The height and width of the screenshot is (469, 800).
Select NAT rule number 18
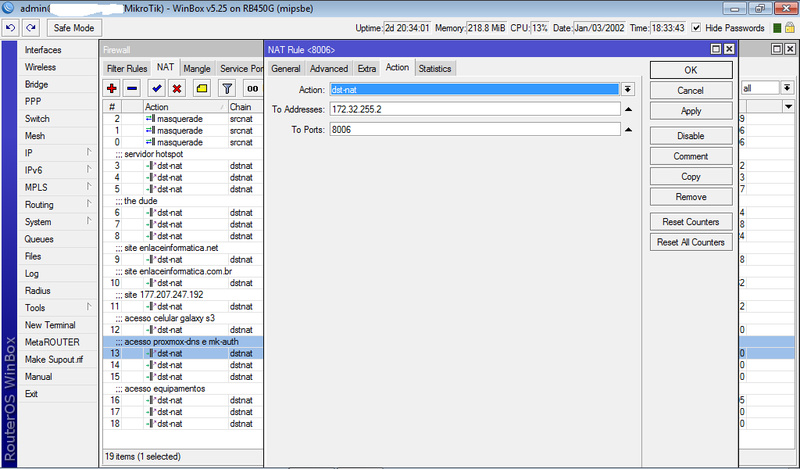pos(183,424)
